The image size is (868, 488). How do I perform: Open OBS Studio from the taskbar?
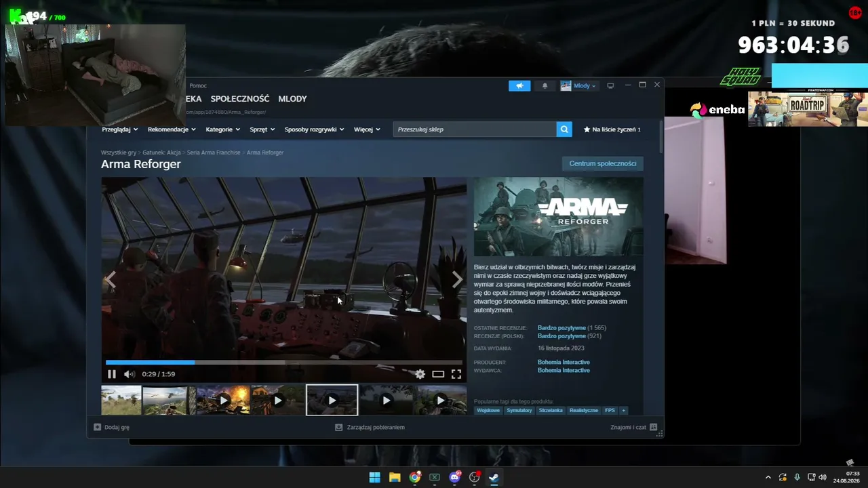475,477
